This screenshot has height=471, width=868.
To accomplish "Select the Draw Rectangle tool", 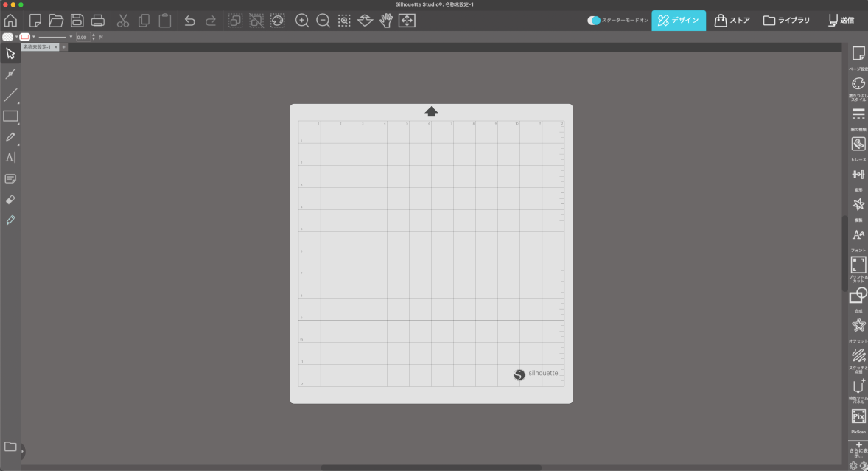I will click(x=10, y=116).
